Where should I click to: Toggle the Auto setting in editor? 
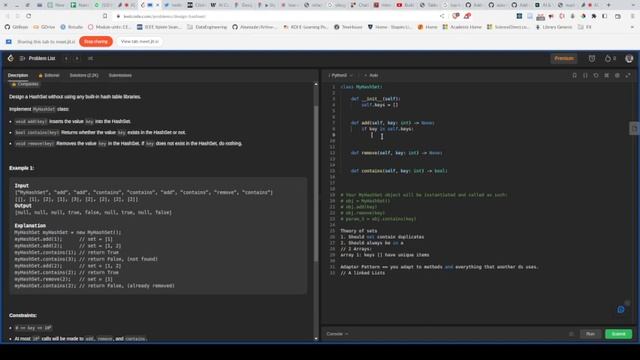(x=371, y=76)
